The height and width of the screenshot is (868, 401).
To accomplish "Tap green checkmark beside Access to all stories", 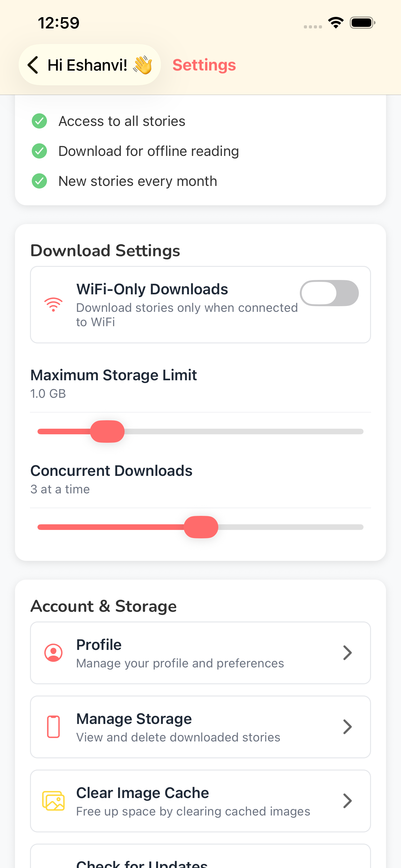I will coord(39,121).
